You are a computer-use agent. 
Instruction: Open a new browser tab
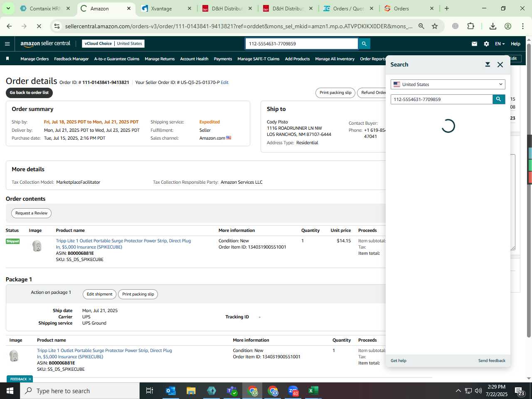click(447, 8)
